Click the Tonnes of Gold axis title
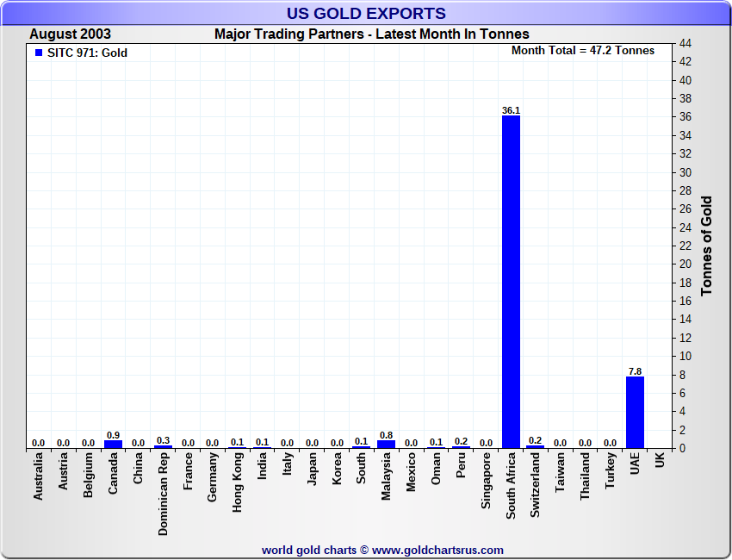The height and width of the screenshot is (560, 732). pyautogui.click(x=706, y=246)
